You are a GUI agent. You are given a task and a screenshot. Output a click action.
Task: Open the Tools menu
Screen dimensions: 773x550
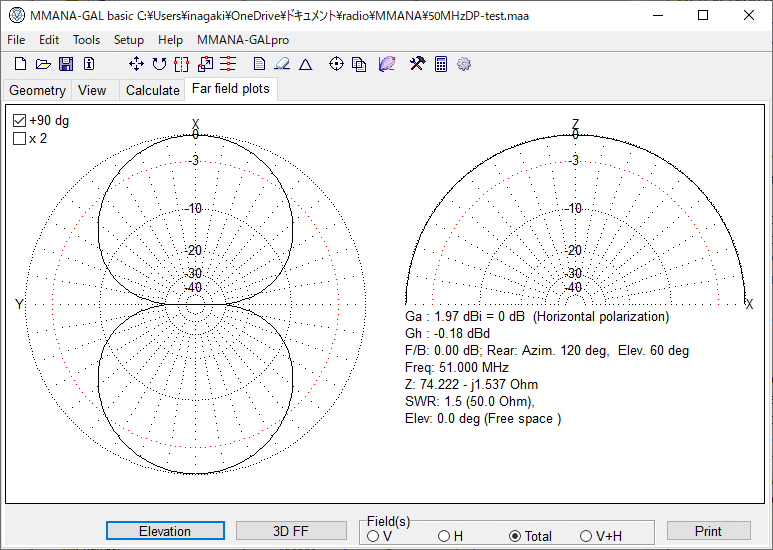[86, 40]
